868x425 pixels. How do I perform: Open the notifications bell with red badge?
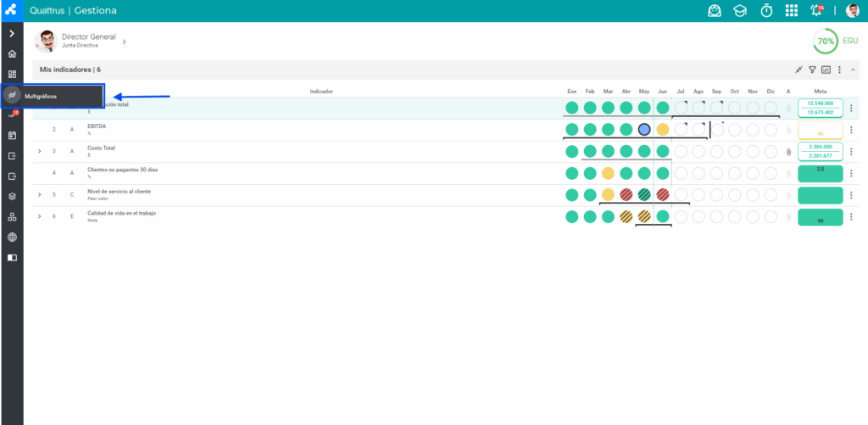pyautogui.click(x=816, y=10)
